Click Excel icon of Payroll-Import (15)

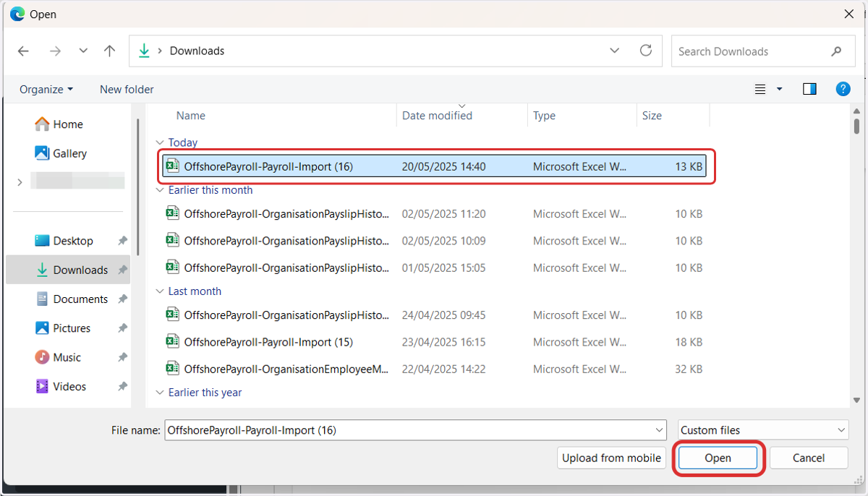click(172, 342)
